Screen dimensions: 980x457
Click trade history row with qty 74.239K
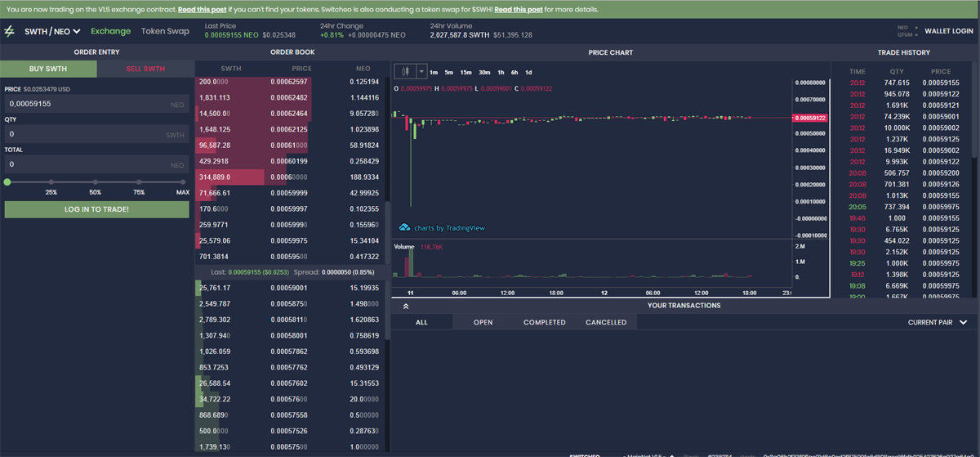903,117
